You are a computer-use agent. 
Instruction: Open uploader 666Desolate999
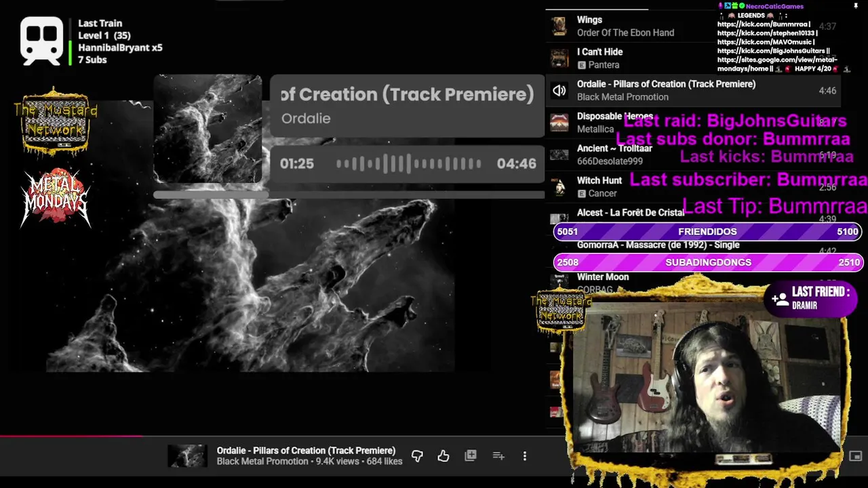(610, 161)
